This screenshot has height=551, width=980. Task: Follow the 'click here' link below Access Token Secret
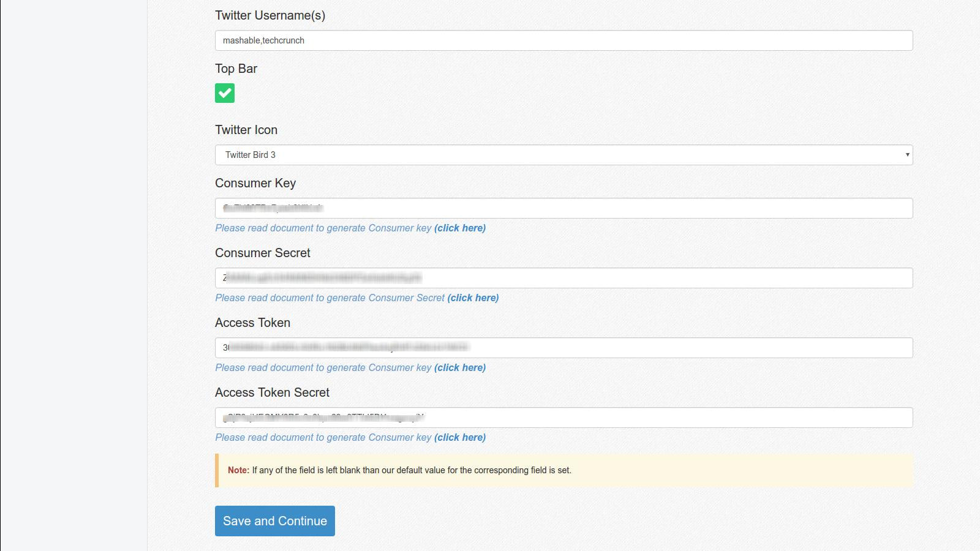(460, 437)
